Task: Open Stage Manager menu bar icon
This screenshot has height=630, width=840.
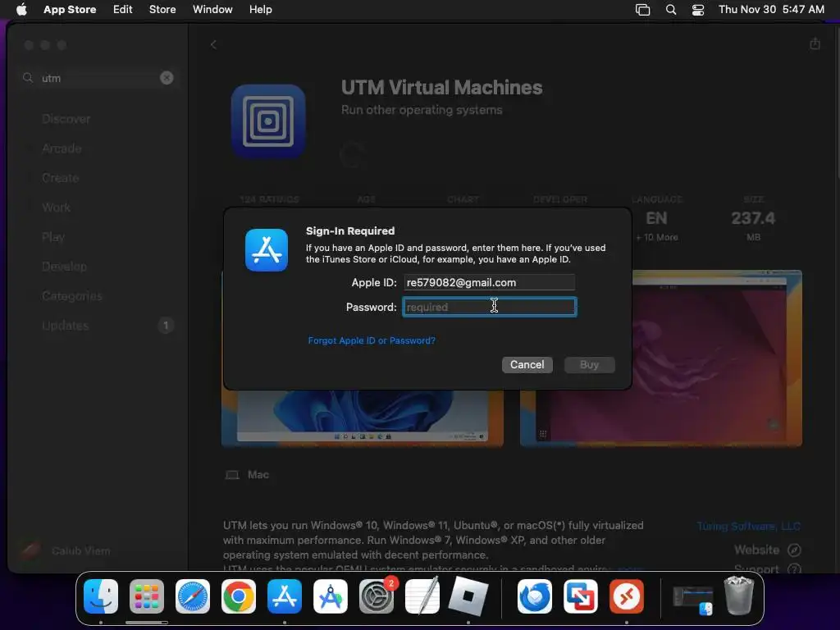Action: click(x=642, y=10)
